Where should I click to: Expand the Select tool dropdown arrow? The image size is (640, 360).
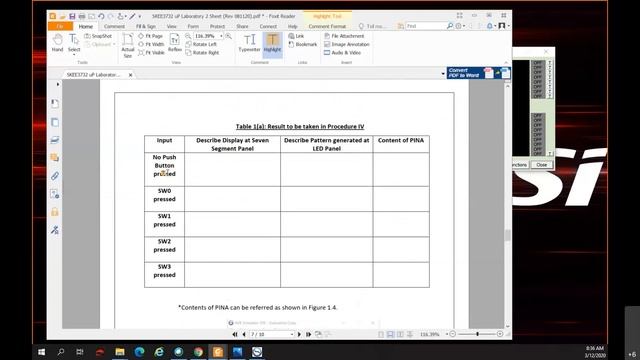point(74,55)
